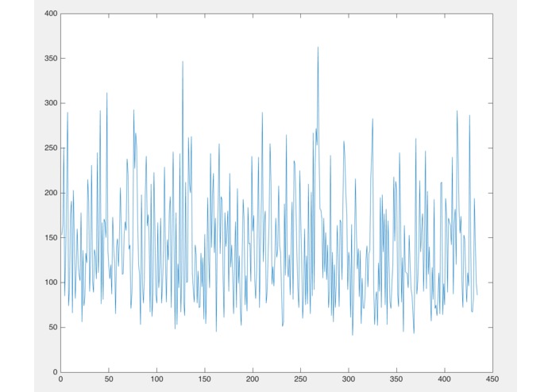Click the y-axis tick label 350

[51, 59]
